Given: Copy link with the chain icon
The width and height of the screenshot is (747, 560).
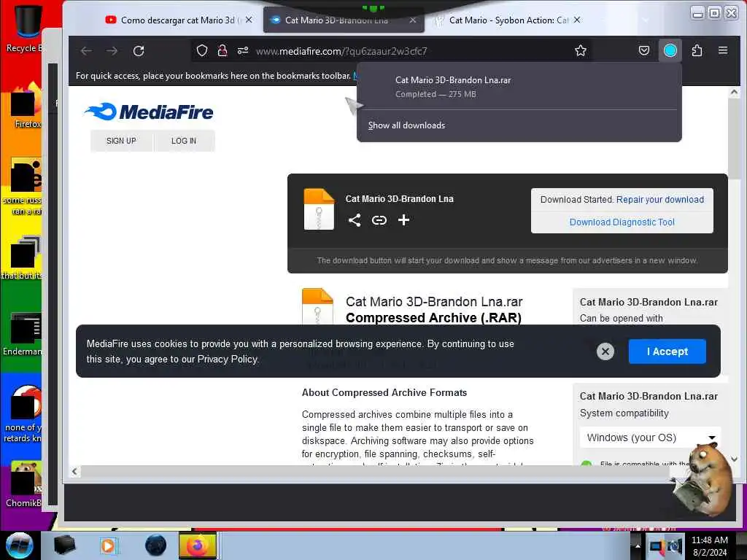Looking at the screenshot, I should (x=379, y=220).
